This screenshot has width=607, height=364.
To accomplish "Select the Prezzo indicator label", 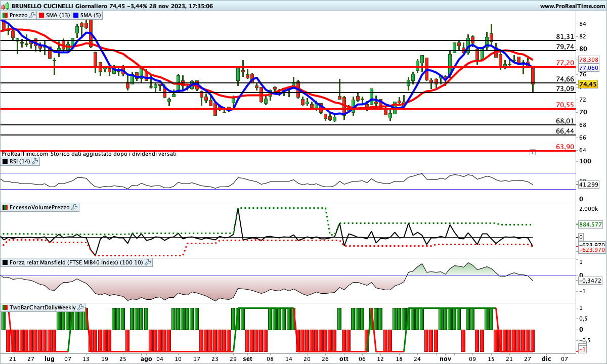I will tap(18, 15).
